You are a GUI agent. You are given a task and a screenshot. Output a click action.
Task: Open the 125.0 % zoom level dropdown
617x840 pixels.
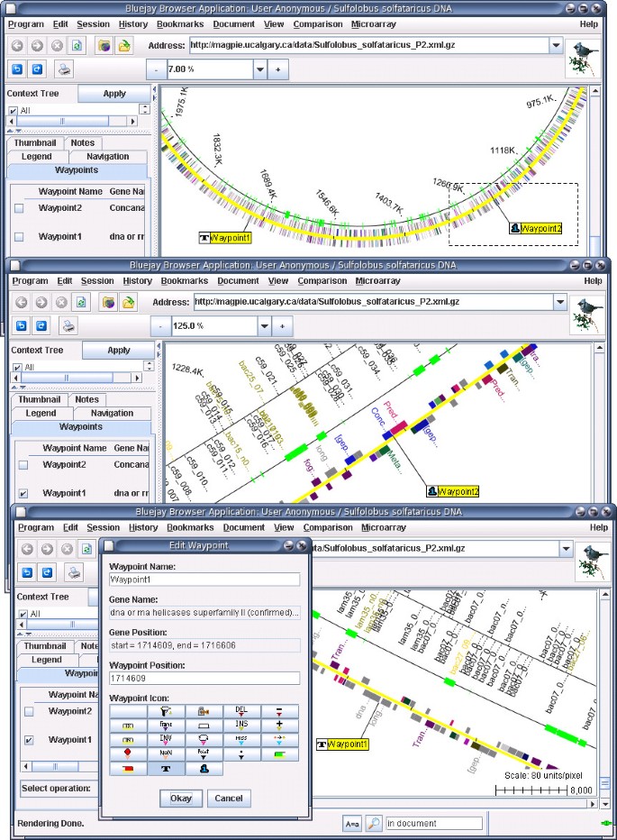coord(265,325)
